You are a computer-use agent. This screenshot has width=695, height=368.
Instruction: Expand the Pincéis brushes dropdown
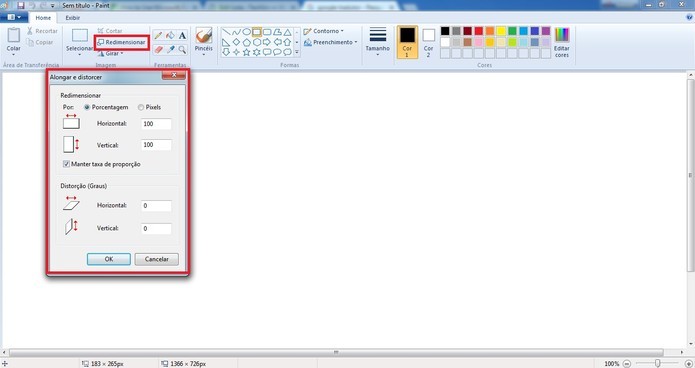point(203,55)
